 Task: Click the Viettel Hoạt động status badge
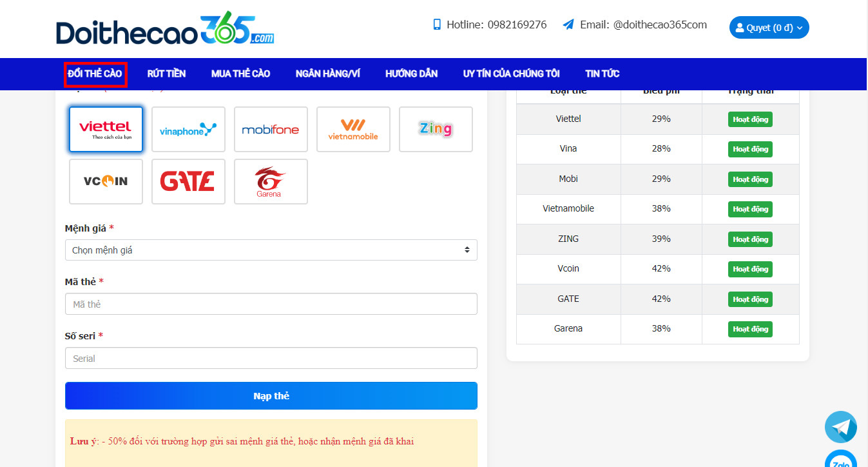[x=750, y=119]
